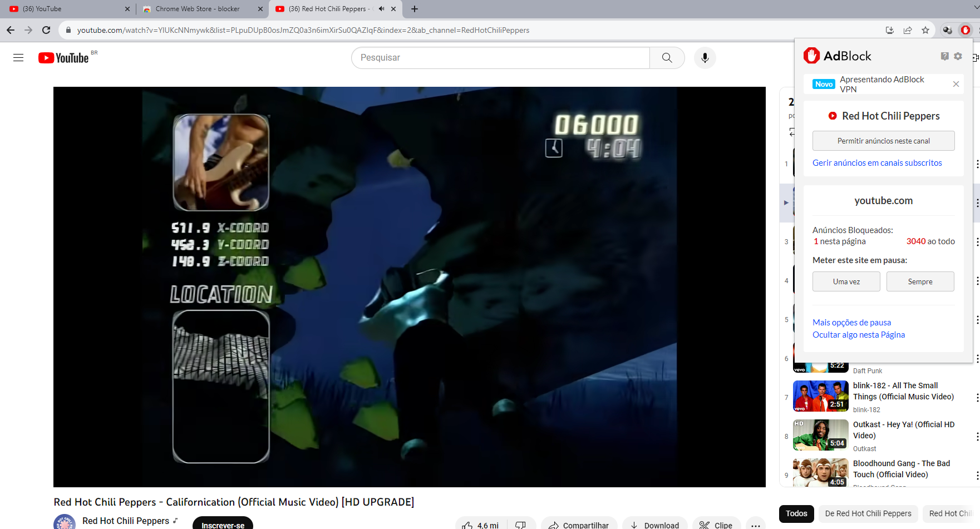Screen dimensions: 980x529
Task: Go forward with browser forward arrow
Action: coord(28,30)
